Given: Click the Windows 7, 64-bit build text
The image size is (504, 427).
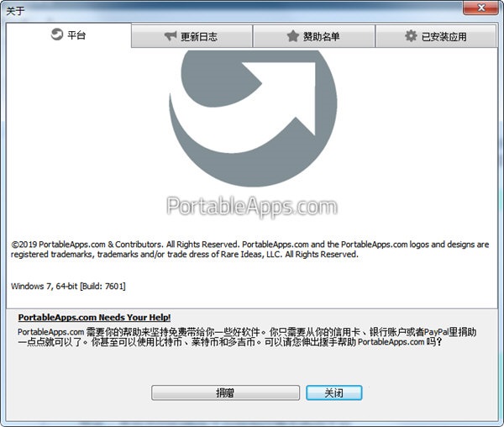Looking at the screenshot, I should coord(68,286).
